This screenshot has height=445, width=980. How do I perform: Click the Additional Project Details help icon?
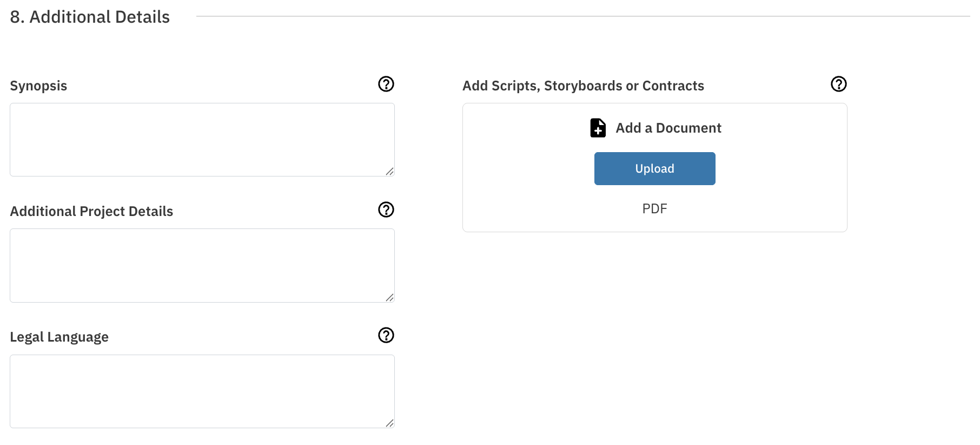click(x=386, y=210)
